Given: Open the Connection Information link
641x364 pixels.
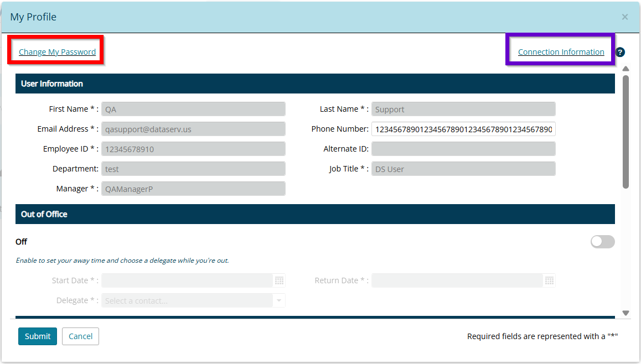Looking at the screenshot, I should click(561, 52).
